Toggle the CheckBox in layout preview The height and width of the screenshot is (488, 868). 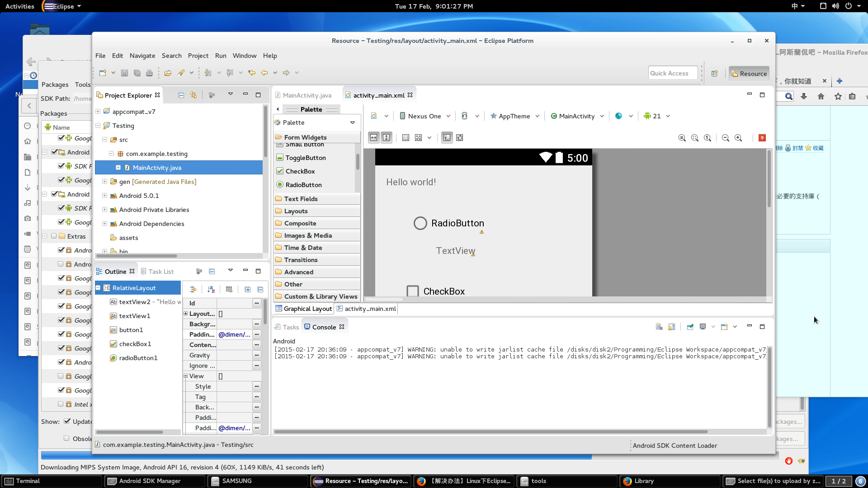click(x=413, y=291)
